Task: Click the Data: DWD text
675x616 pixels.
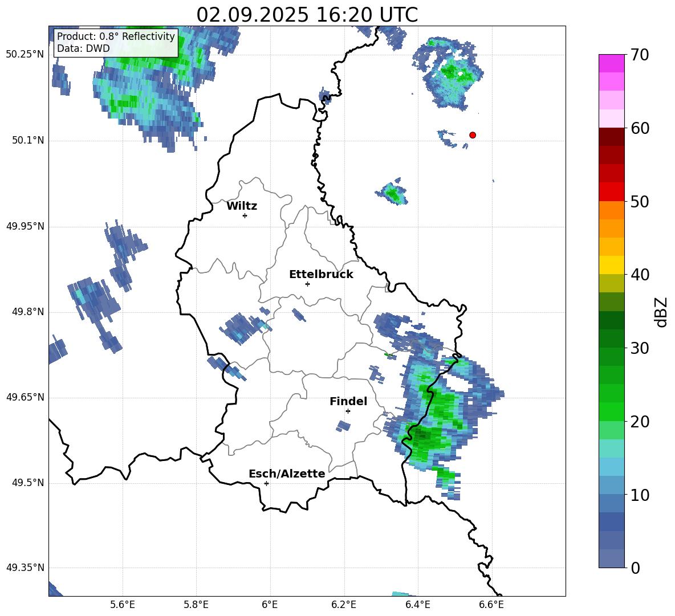Action: pyautogui.click(x=83, y=48)
